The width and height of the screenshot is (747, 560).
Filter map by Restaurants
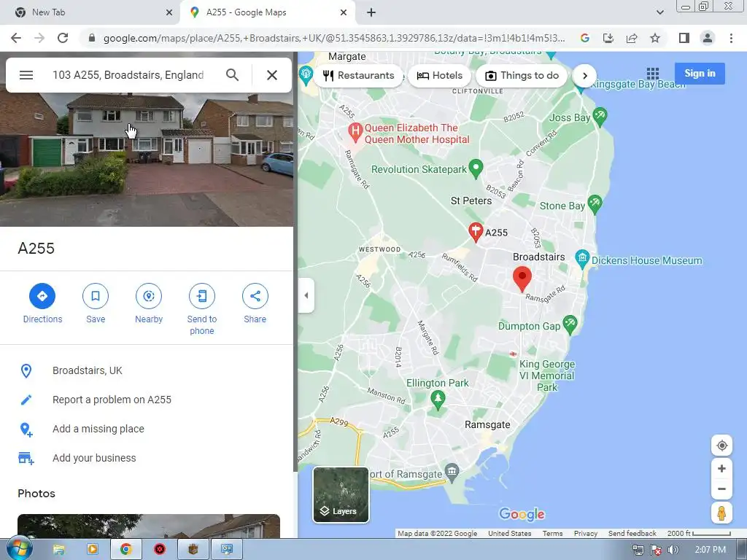click(x=358, y=76)
